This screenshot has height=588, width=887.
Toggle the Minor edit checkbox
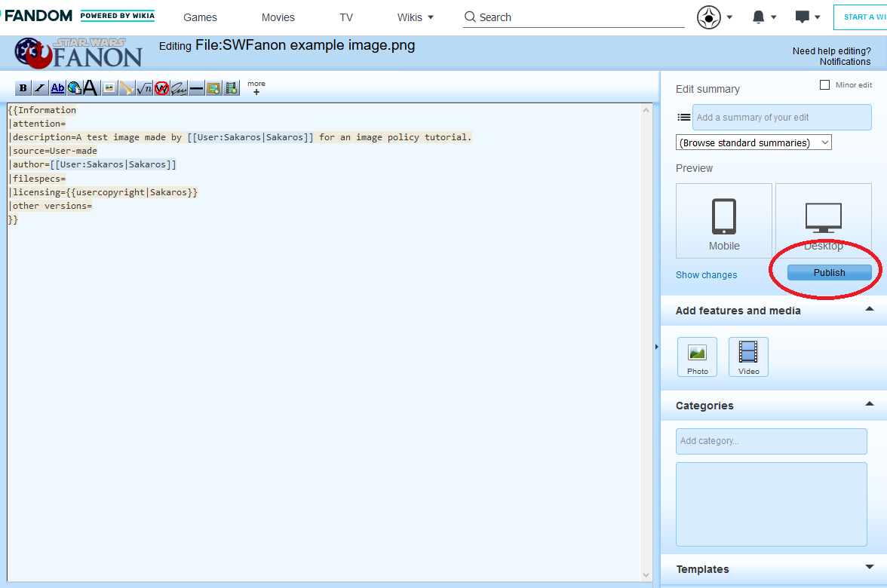825,84
